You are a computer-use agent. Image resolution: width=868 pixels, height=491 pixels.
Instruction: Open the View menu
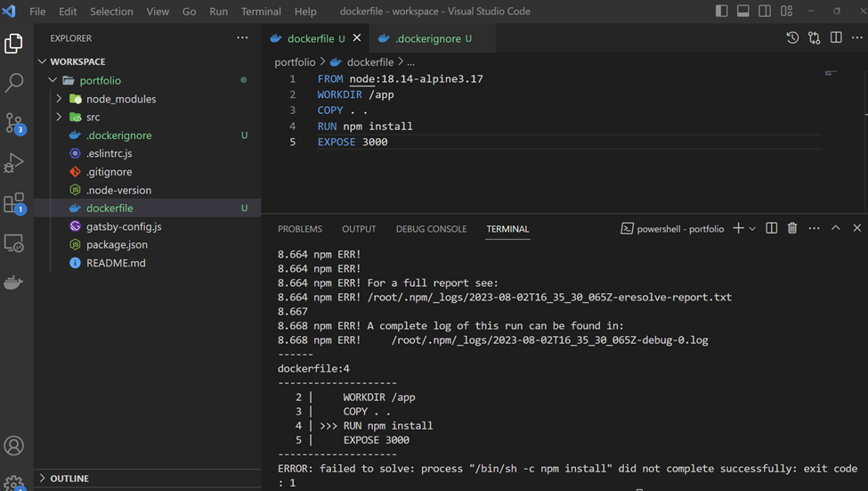pyautogui.click(x=158, y=11)
